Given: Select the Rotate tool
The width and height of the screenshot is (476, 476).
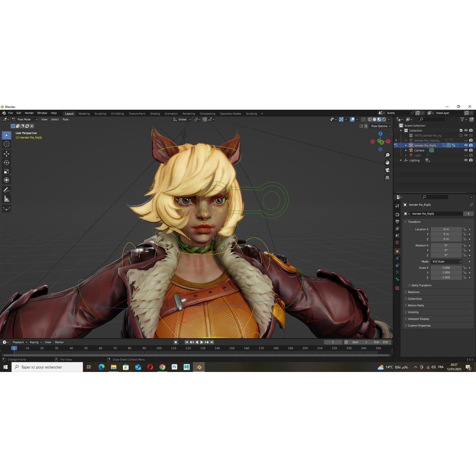Looking at the screenshot, I should tap(6, 163).
